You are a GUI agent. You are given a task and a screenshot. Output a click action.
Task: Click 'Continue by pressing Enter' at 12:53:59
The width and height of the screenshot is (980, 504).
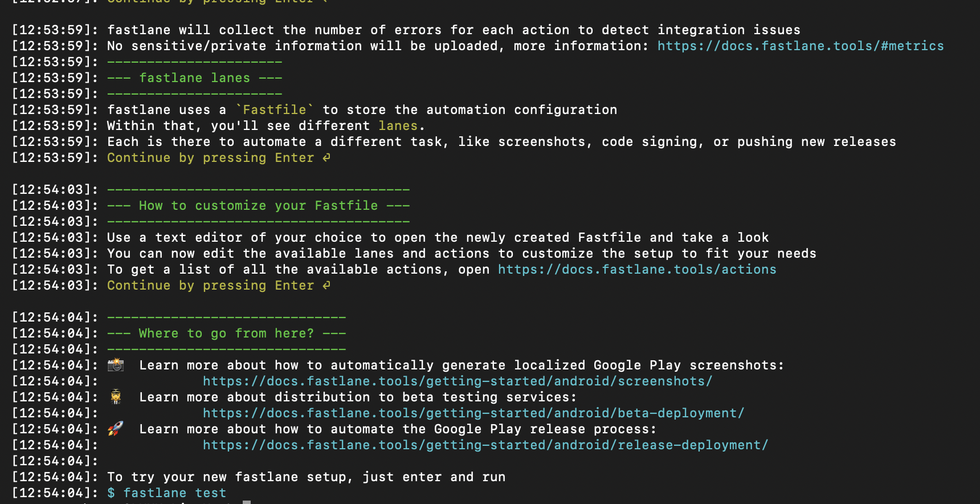tap(210, 157)
